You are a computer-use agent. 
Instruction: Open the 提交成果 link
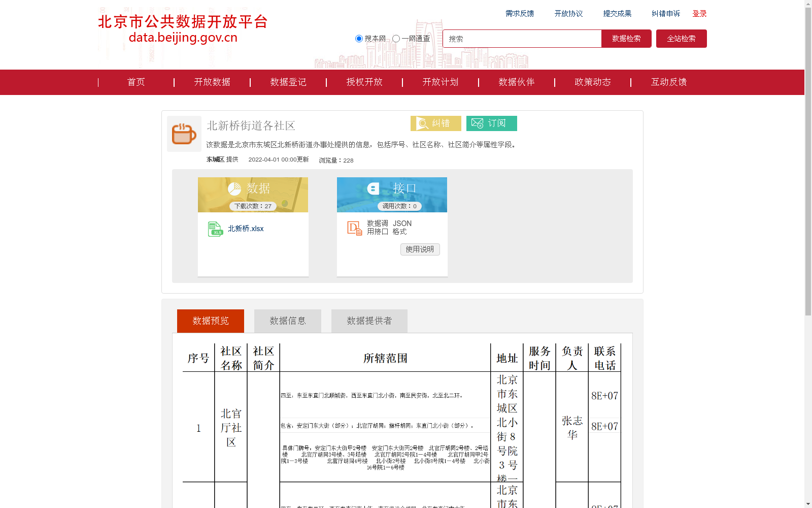(x=617, y=14)
